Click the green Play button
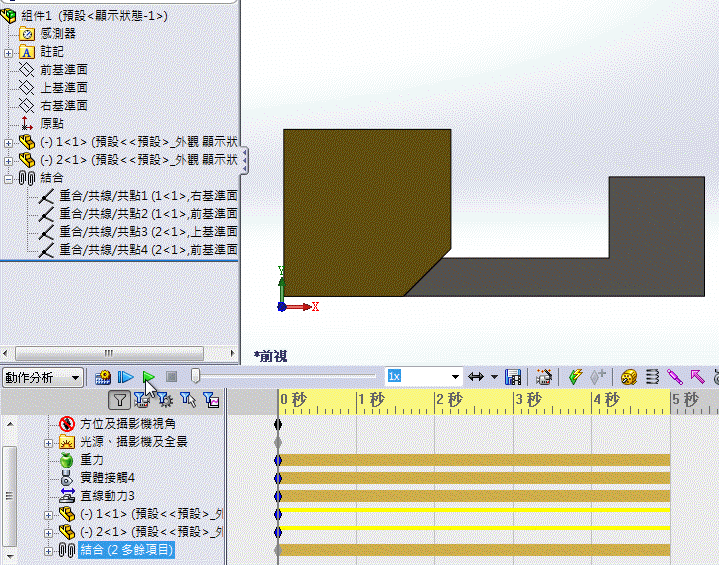 [x=149, y=377]
